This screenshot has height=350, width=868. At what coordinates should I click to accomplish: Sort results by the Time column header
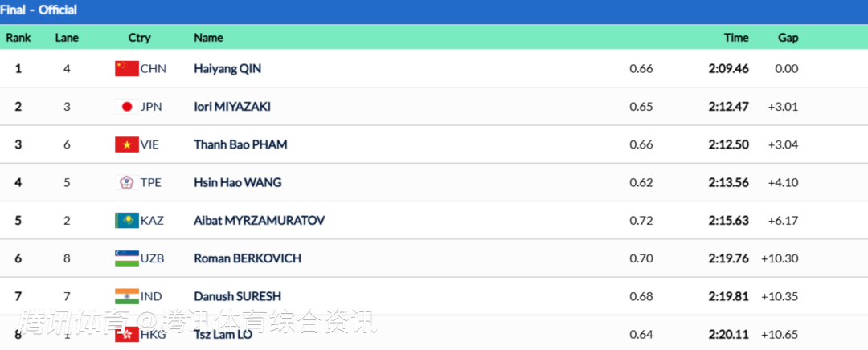[x=735, y=38]
